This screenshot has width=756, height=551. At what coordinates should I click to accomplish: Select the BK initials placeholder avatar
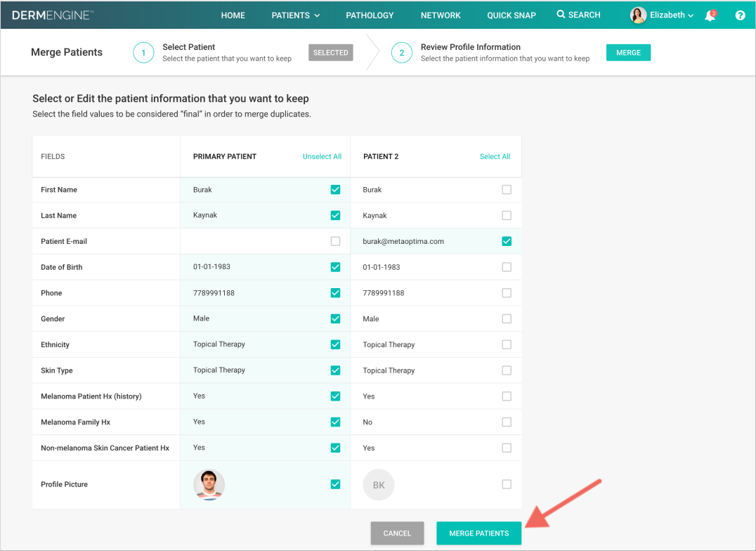click(379, 485)
